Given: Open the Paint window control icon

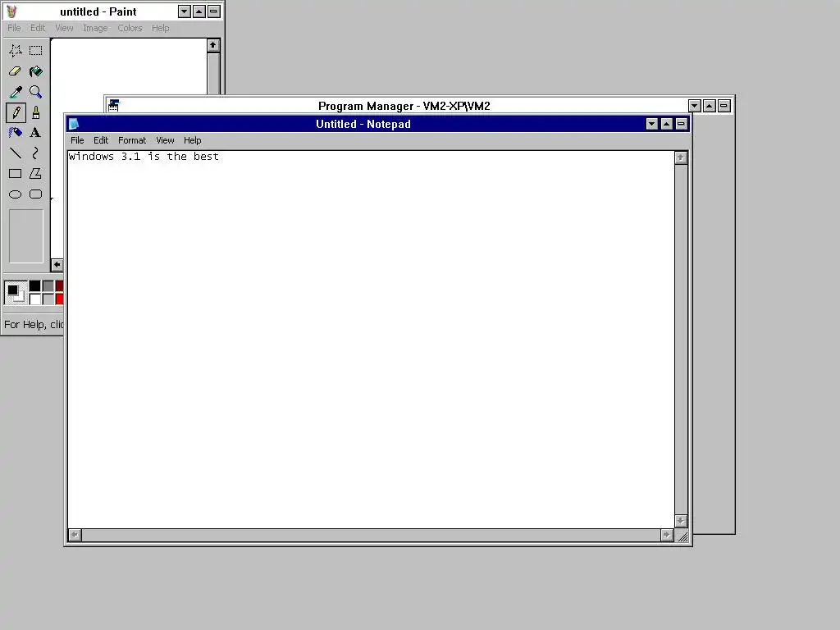Looking at the screenshot, I should point(11,11).
